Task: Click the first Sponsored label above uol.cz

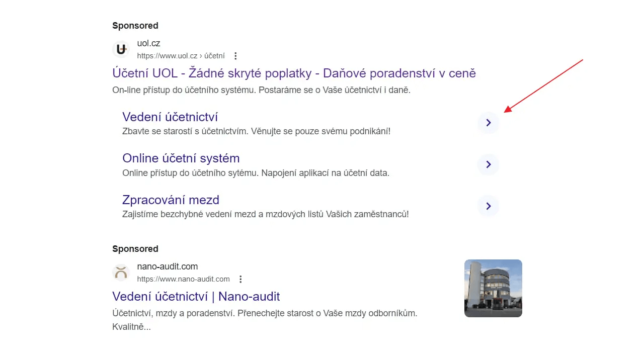Action: [x=135, y=26]
